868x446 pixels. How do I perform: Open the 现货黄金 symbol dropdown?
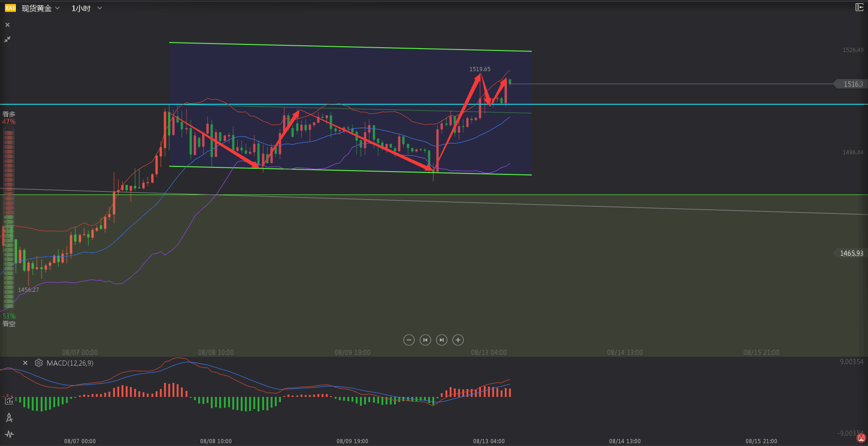point(41,8)
